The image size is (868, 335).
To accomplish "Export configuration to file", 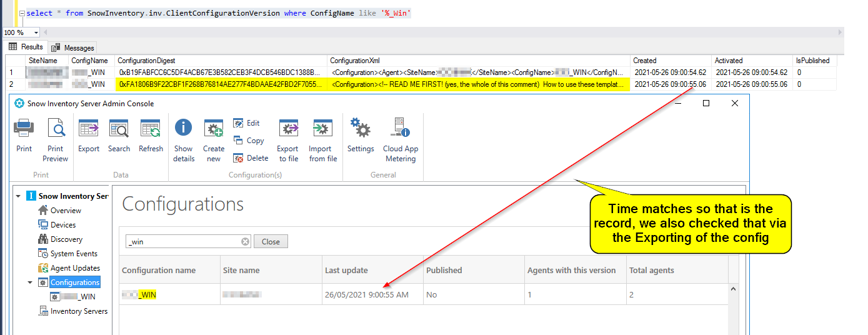I will pos(287,141).
